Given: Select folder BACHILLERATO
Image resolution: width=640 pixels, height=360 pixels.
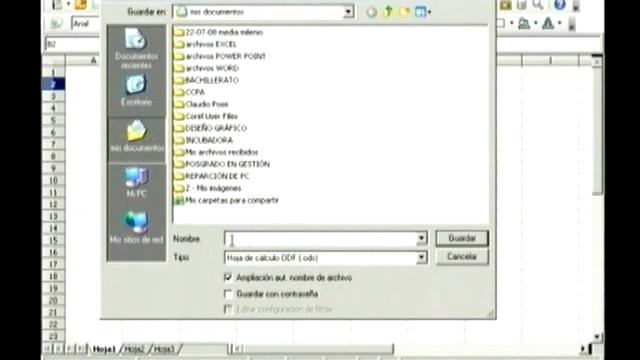Looking at the screenshot, I should (x=207, y=80).
